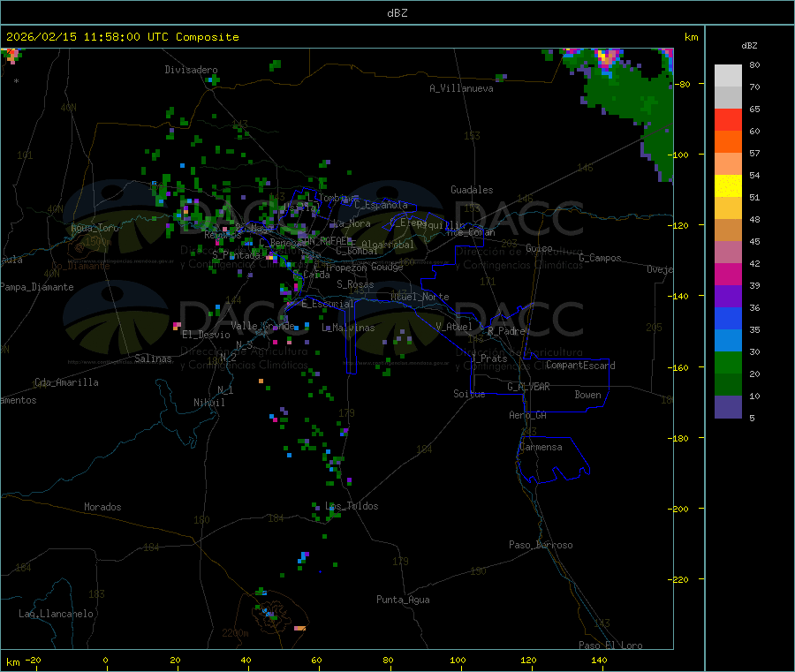Click the Pampa_Diamante label

(37, 287)
